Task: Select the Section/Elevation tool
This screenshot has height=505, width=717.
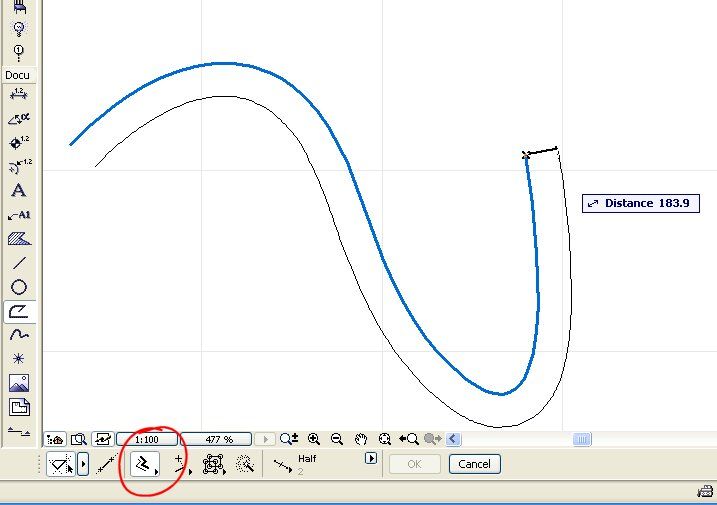Action: click(19, 431)
